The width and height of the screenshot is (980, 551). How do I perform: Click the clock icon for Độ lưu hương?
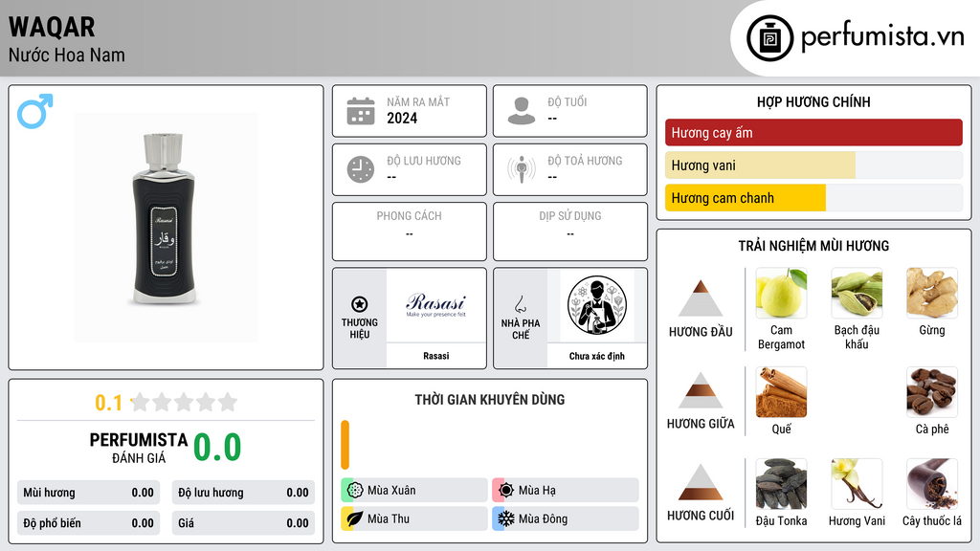pyautogui.click(x=361, y=169)
